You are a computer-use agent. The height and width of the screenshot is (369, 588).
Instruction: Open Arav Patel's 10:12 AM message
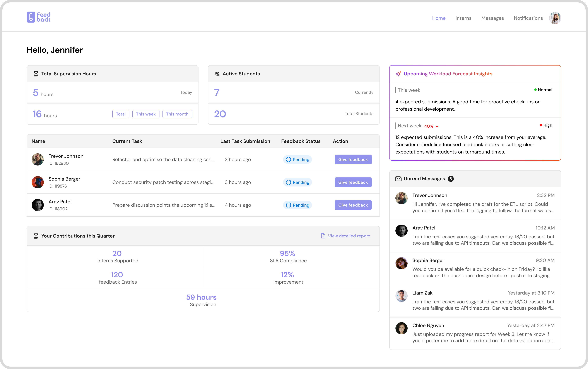[475, 236]
